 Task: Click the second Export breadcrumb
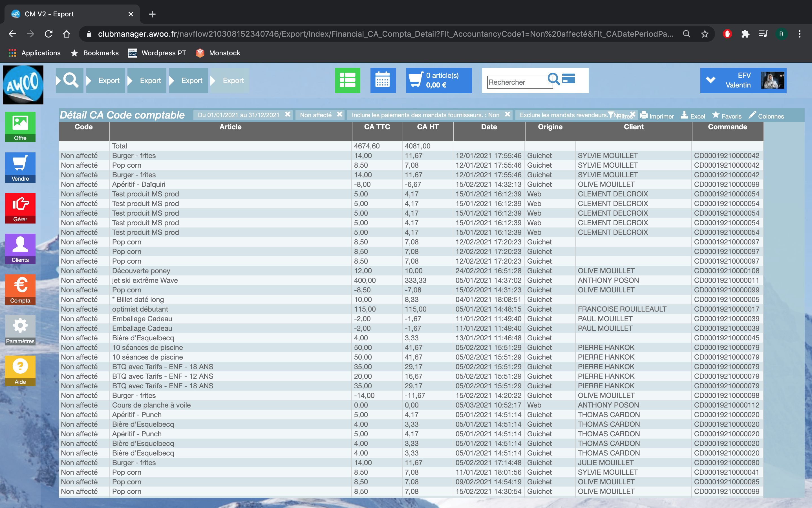[147, 80]
